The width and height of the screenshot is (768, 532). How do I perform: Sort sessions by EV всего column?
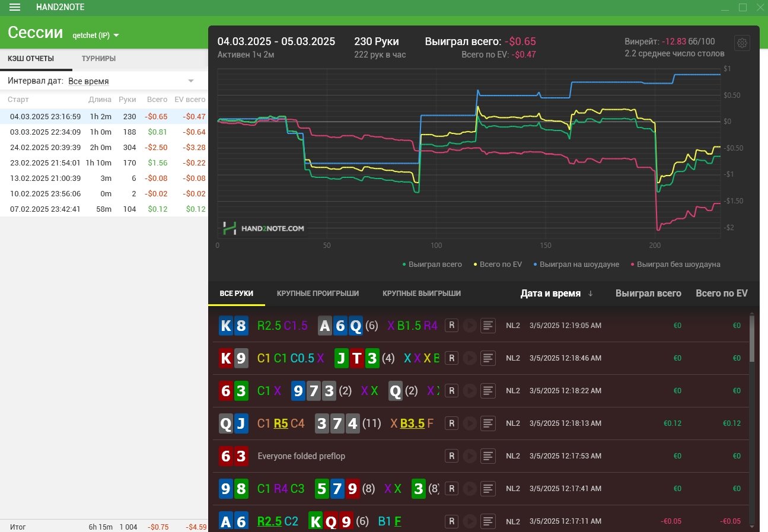point(190,100)
